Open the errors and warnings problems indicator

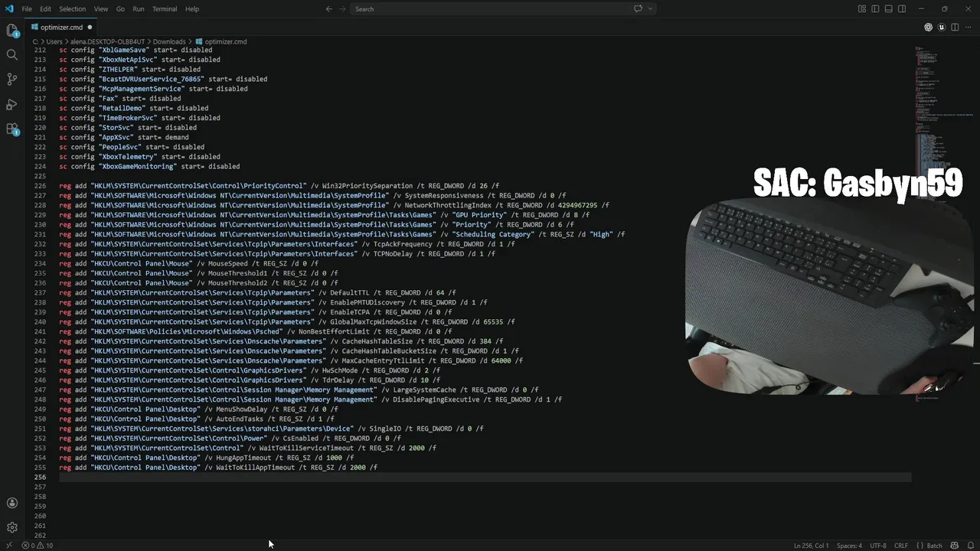pyautogui.click(x=38, y=546)
